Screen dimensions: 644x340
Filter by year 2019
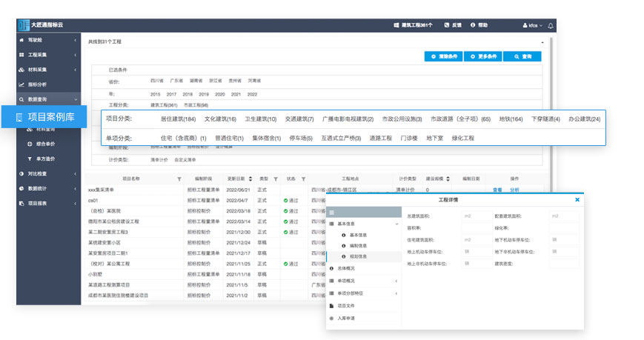(204, 95)
